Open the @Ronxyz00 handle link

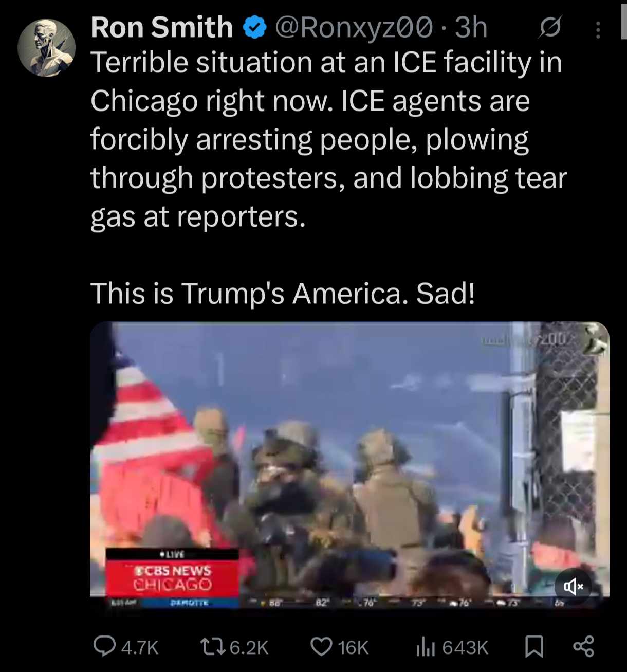[x=354, y=28]
